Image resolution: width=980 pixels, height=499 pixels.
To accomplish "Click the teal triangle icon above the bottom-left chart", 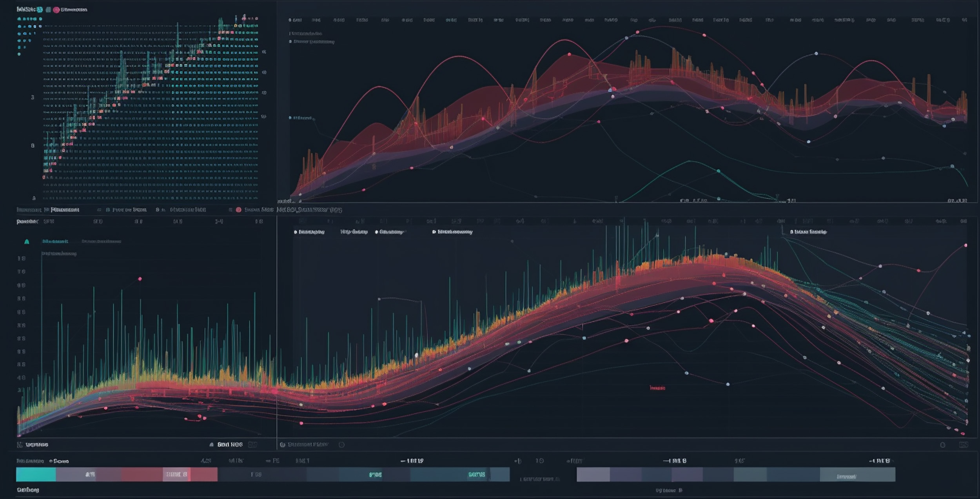I will coord(27,242).
